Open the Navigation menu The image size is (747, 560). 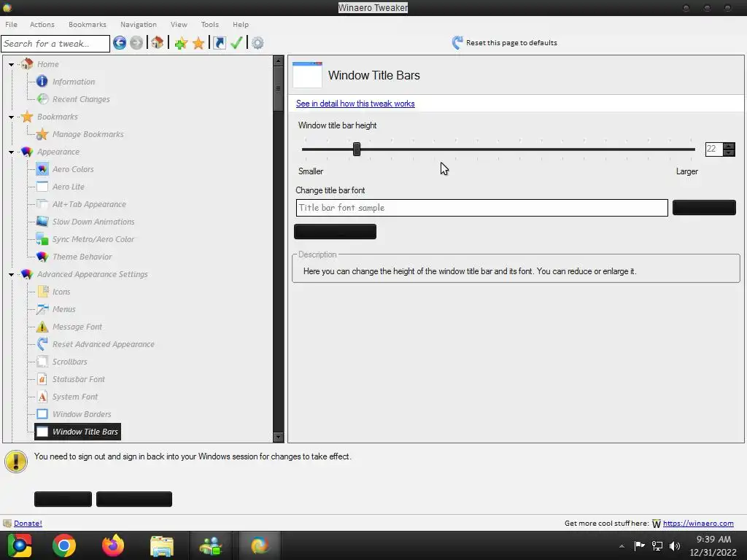[138, 24]
